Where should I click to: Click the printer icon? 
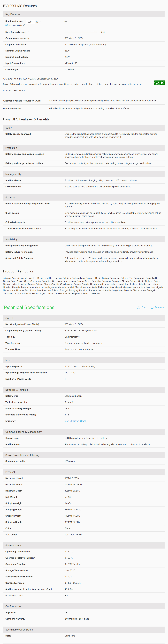pos(138,307)
